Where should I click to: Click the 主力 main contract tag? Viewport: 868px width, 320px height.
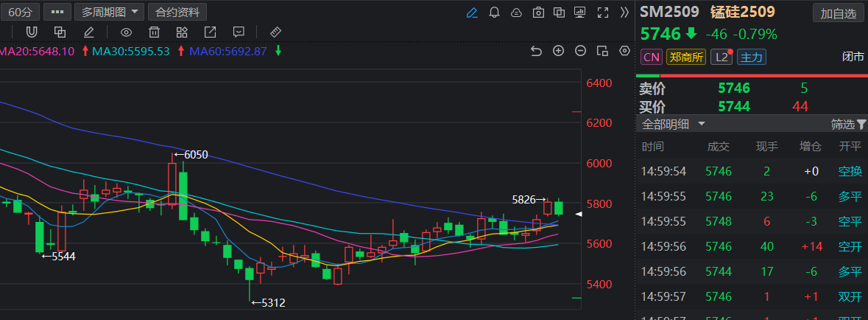click(x=751, y=57)
